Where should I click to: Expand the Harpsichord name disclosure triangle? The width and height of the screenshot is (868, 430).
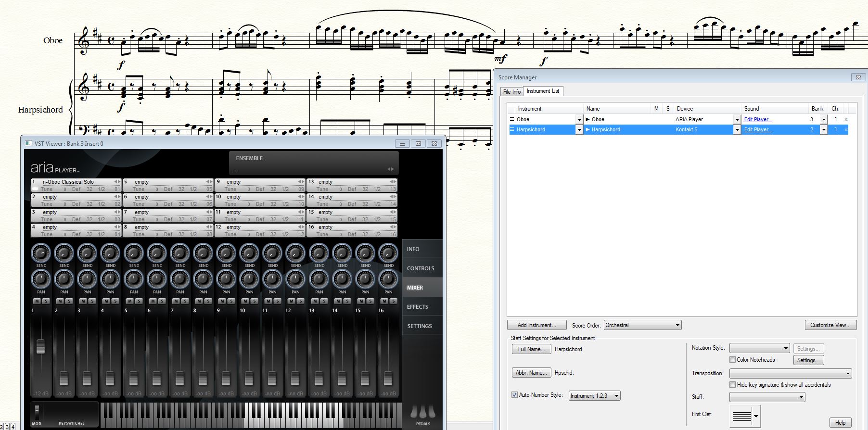click(x=587, y=130)
